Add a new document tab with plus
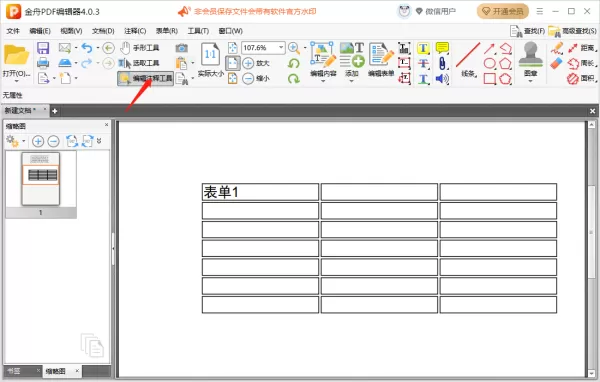Screen dimensions: 600x382 point(55,111)
